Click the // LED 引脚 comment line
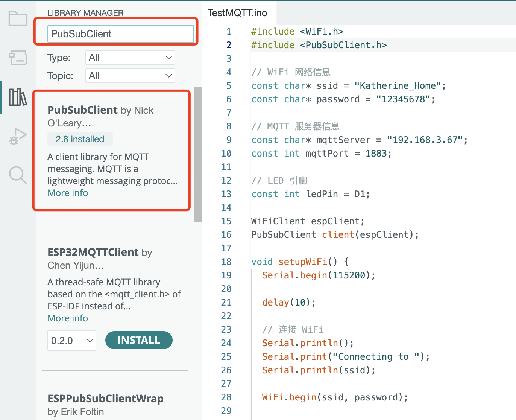Image resolution: width=516 pixels, height=420 pixels. coord(279,181)
